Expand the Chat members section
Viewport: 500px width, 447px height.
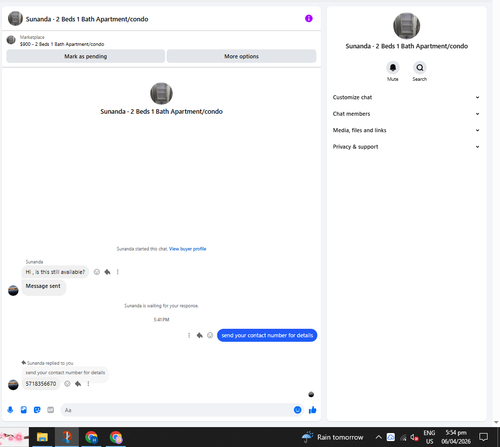click(x=406, y=114)
